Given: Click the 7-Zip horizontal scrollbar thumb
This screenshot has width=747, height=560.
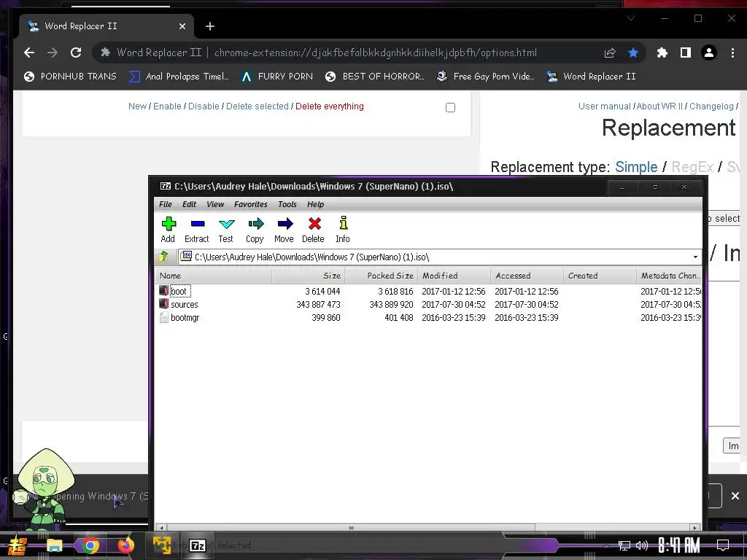Looking at the screenshot, I should (351, 528).
